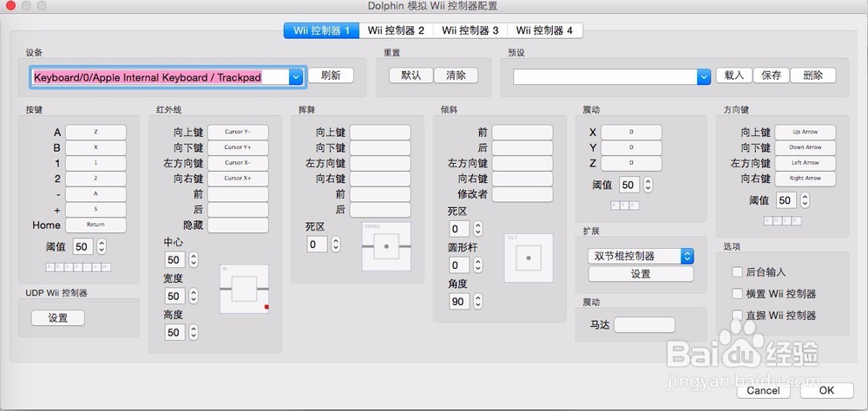Click 红外线 向右键 Cursor X+ mapping
The width and height of the screenshot is (868, 411).
[x=238, y=179]
